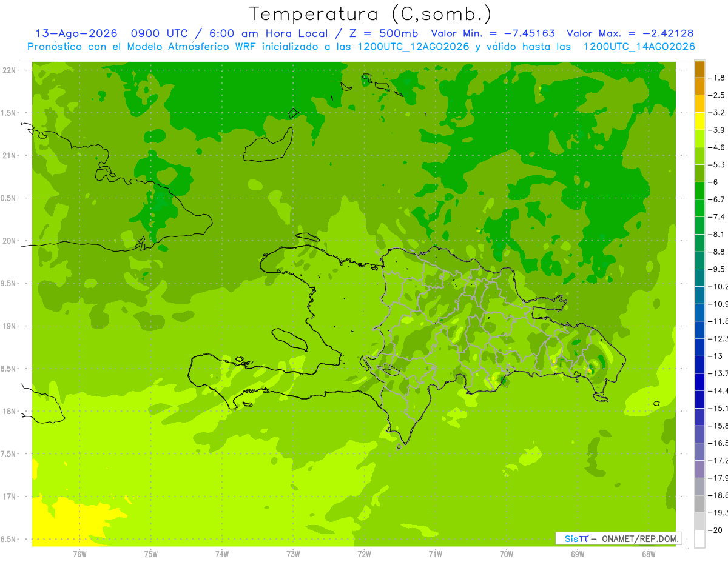Click the "70W" longitude label
Viewport: 728px width, 562px height.
point(506,554)
